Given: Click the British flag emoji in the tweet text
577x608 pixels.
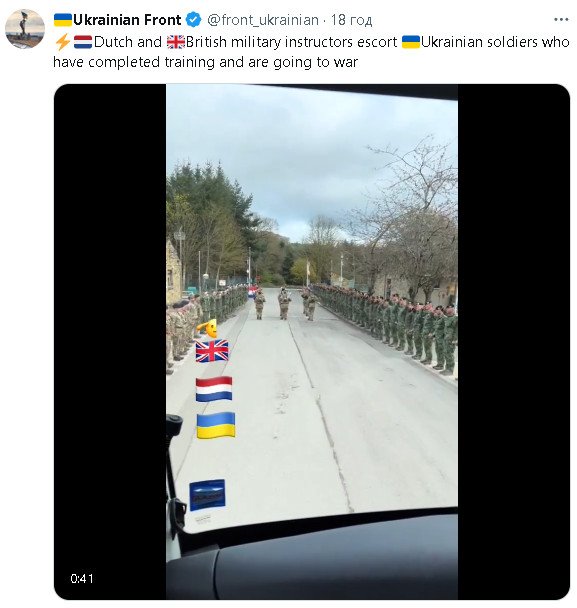Looking at the screenshot, I should click(x=176, y=42).
